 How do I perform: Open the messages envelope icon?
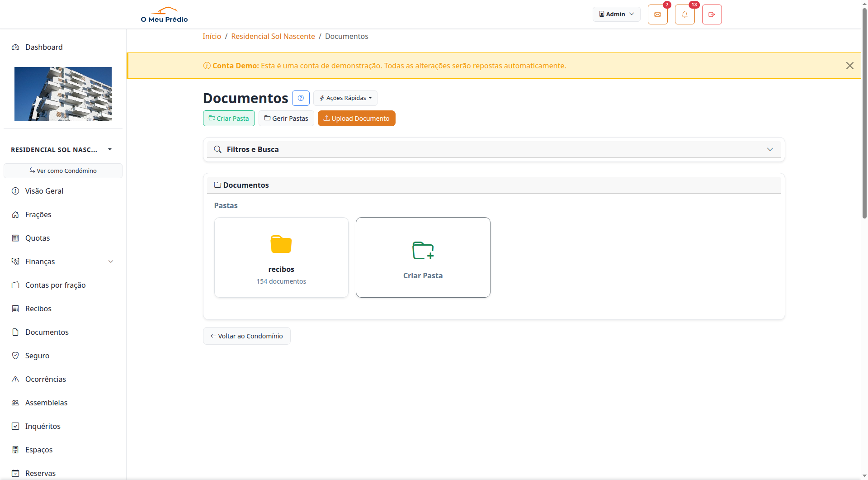657,14
